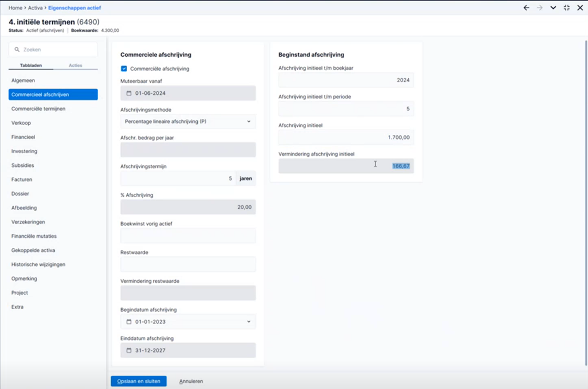Viewport: 588px width, 389px height.
Task: Select the Tabbladen tab
Action: (31, 65)
